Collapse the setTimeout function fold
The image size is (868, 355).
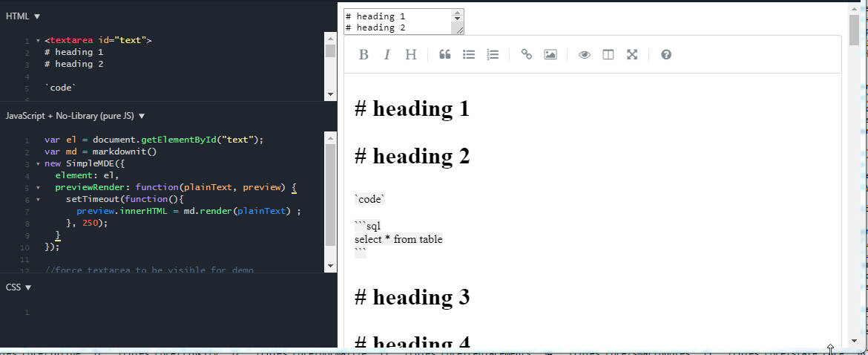pos(38,199)
